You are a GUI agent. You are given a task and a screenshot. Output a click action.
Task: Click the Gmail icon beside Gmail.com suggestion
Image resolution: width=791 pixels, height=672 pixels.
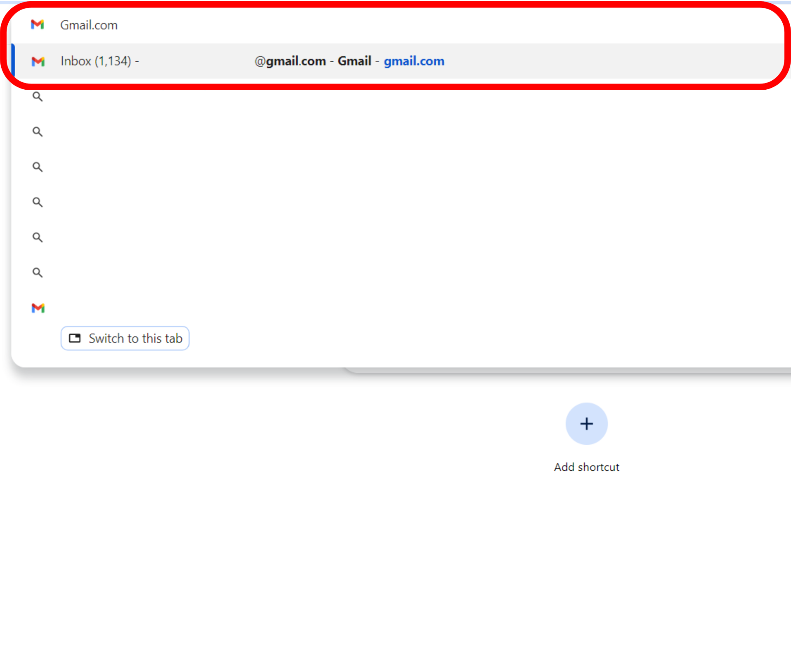coord(37,25)
